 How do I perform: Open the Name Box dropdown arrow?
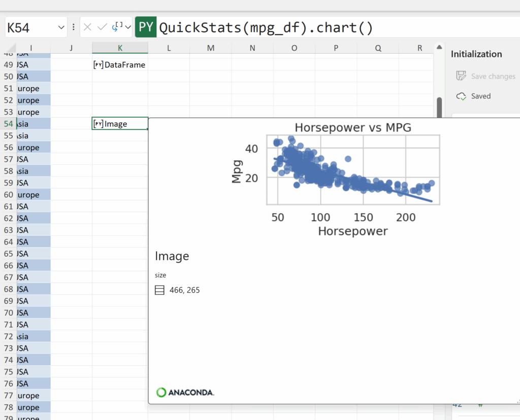61,27
